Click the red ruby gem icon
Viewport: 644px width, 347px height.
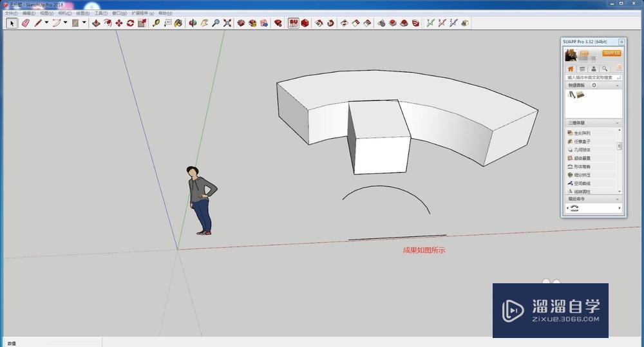(278, 23)
